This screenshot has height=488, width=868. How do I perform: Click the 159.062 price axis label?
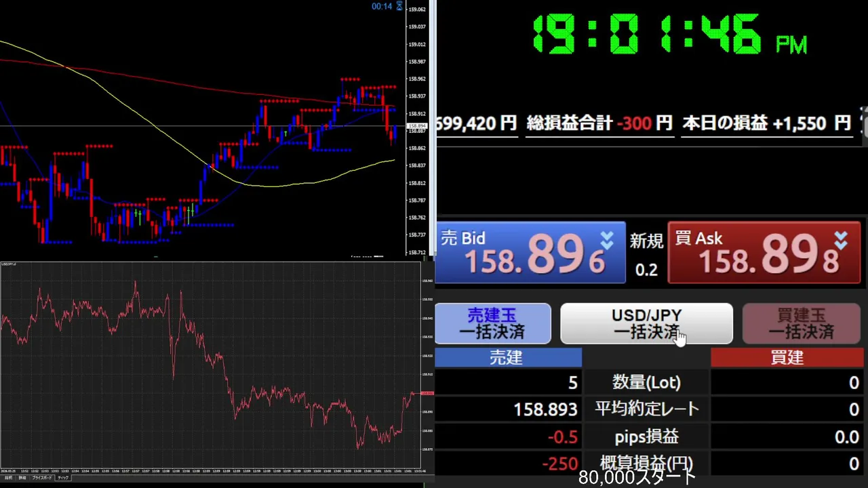pyautogui.click(x=417, y=9)
